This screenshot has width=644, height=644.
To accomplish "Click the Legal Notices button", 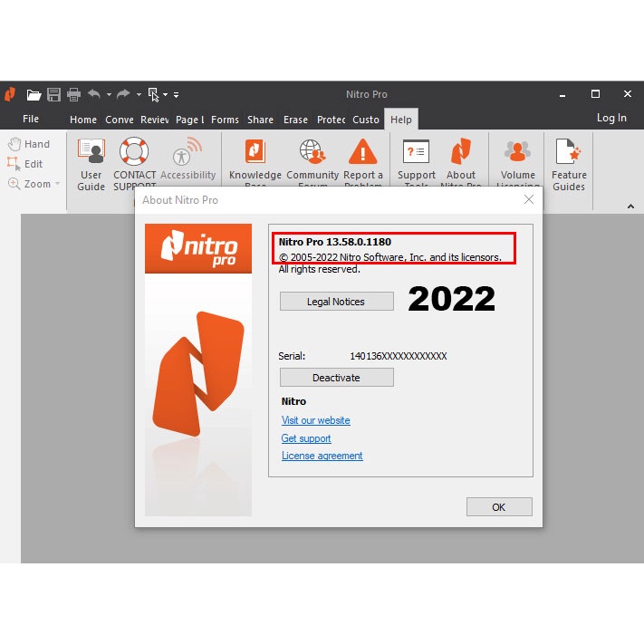I will click(336, 302).
